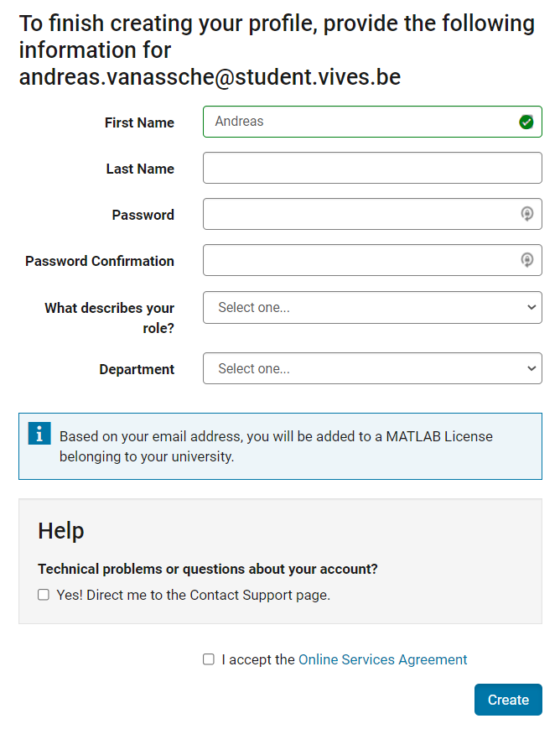560x729 pixels.
Task: Click into the Last Name field
Action: [x=372, y=168]
